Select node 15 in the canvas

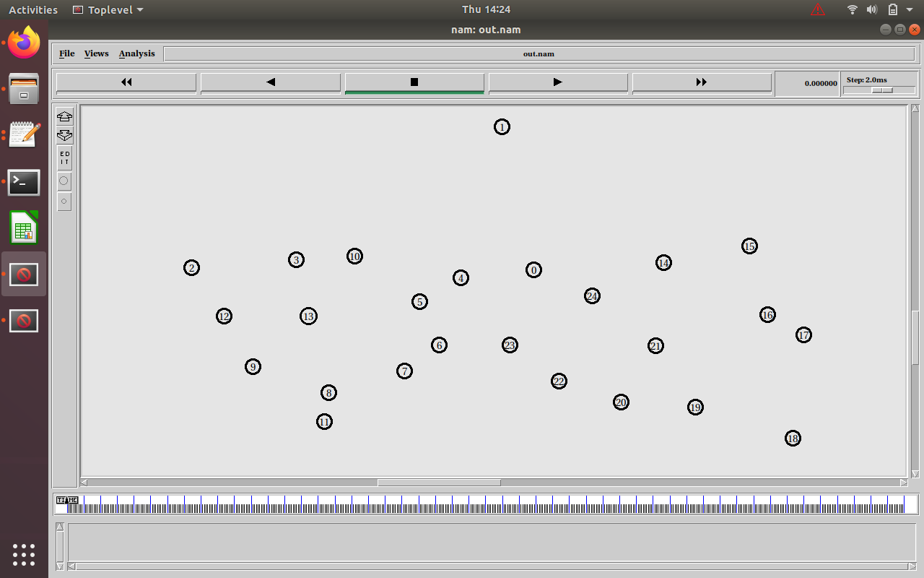tap(749, 246)
